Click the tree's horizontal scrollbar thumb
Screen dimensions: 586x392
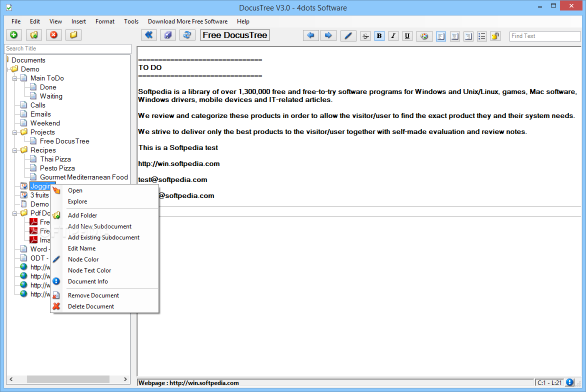[68, 379]
